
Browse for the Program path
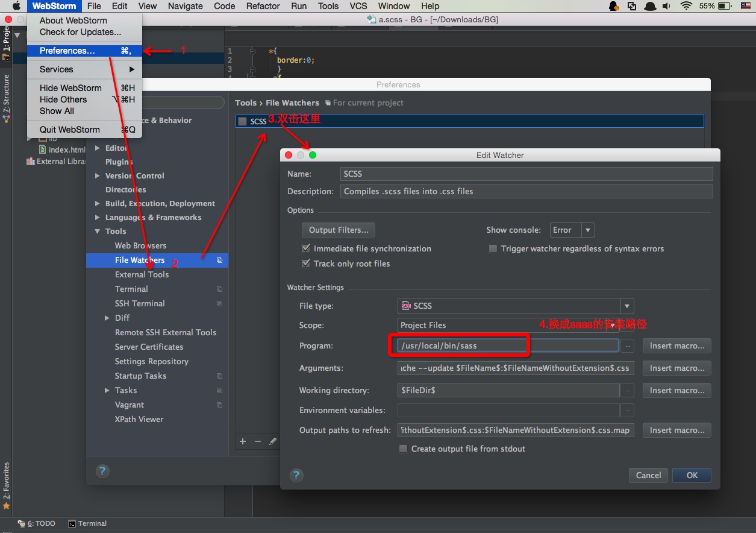pyautogui.click(x=628, y=346)
